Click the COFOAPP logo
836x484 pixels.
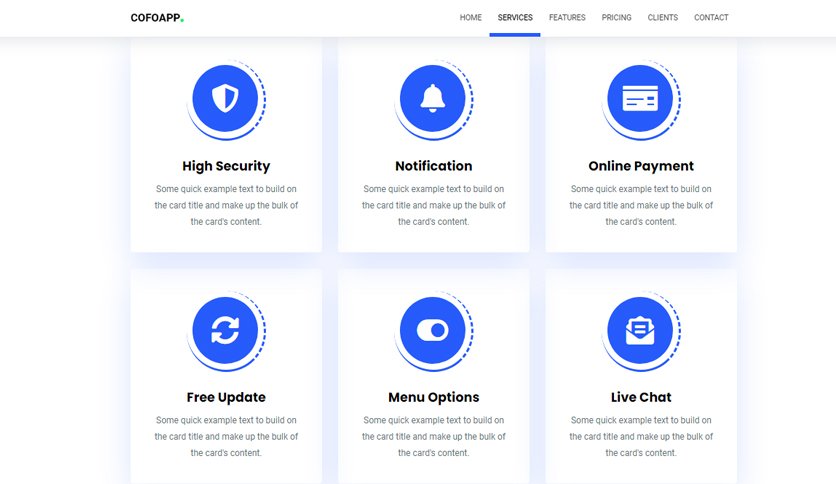point(157,18)
